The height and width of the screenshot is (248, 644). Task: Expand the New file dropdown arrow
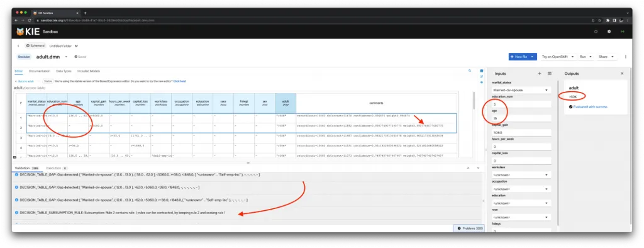(x=533, y=57)
